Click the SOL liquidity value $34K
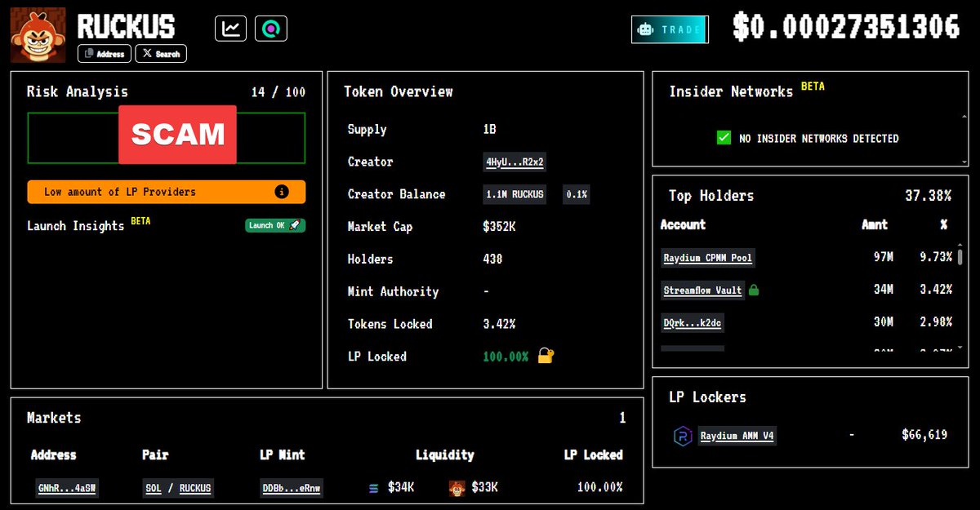This screenshot has width=980, height=510. pyautogui.click(x=401, y=487)
